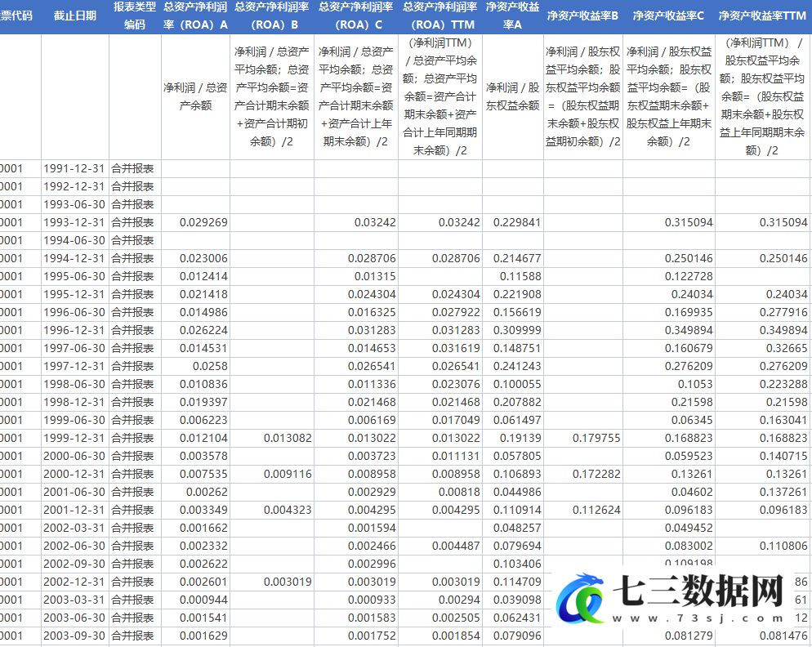Click the 总资产净利润率（ROA）TTM header
This screenshot has width=812, height=647.
(x=440, y=16)
